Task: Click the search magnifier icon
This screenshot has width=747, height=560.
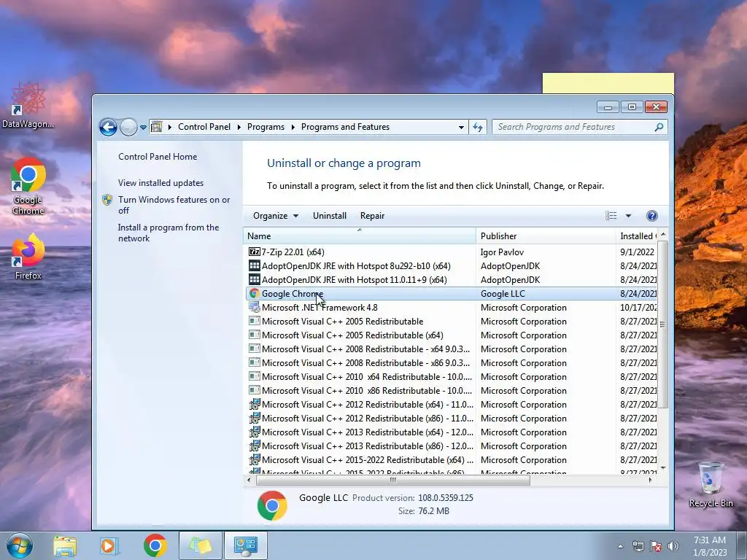Action: 659,127
